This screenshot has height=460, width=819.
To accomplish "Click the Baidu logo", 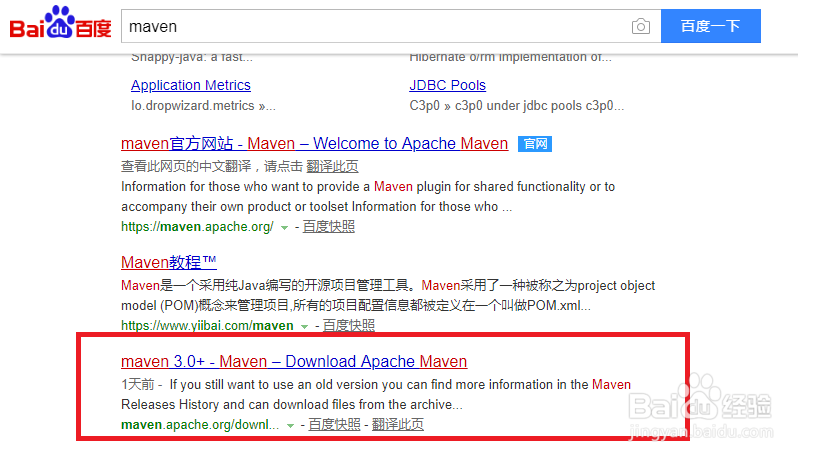I will 61,22.
